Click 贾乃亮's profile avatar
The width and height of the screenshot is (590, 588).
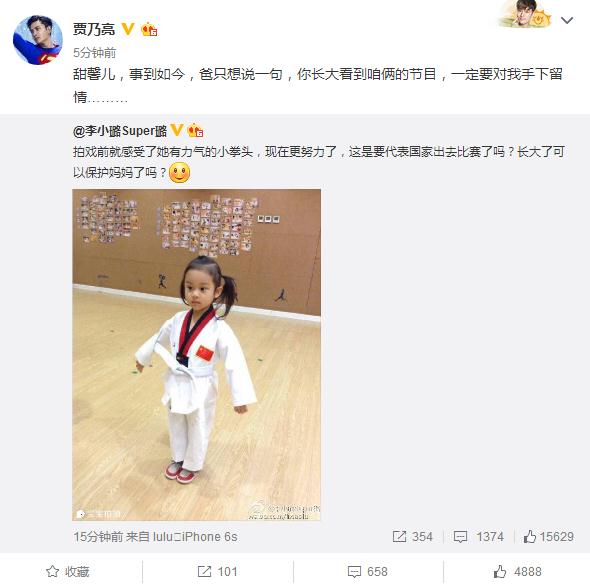(38, 40)
